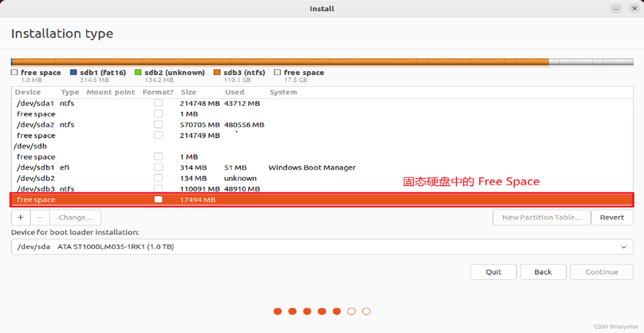The height and width of the screenshot is (333, 644).
Task: Go Back to previous step
Action: (543, 272)
